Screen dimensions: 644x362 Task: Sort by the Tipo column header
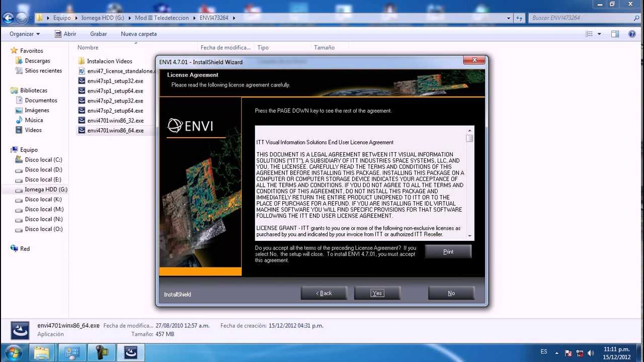tap(263, 47)
